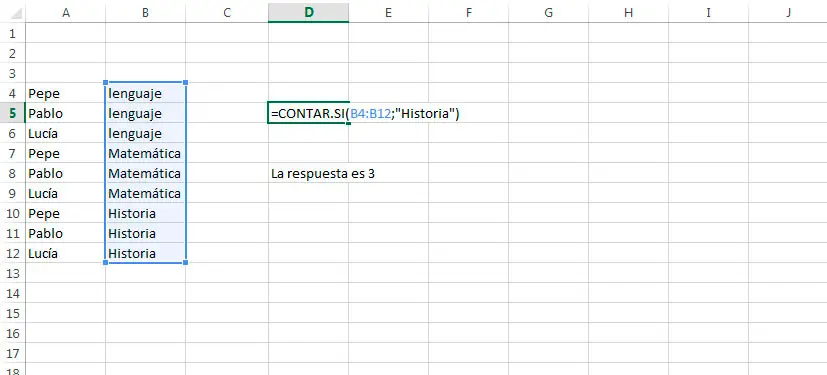Screen dimensions: 827x375
Task: Click cell B7 with Matemática
Action: (146, 153)
